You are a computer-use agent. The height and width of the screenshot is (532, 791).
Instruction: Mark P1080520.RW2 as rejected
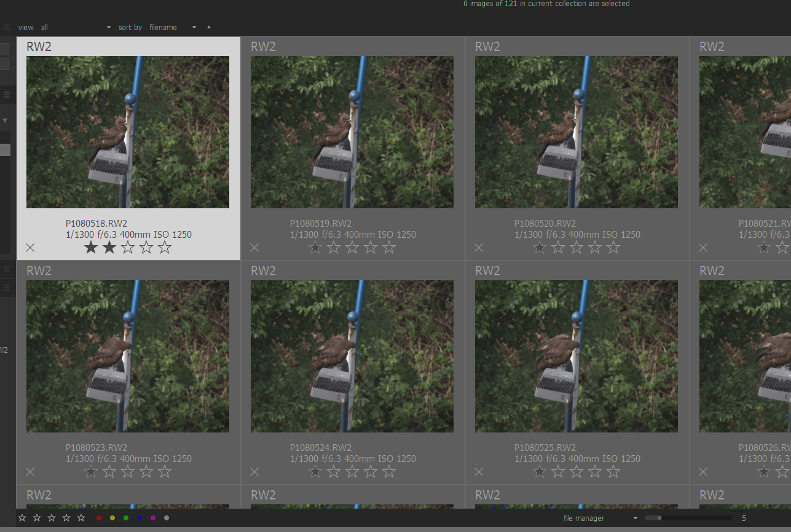[479, 248]
